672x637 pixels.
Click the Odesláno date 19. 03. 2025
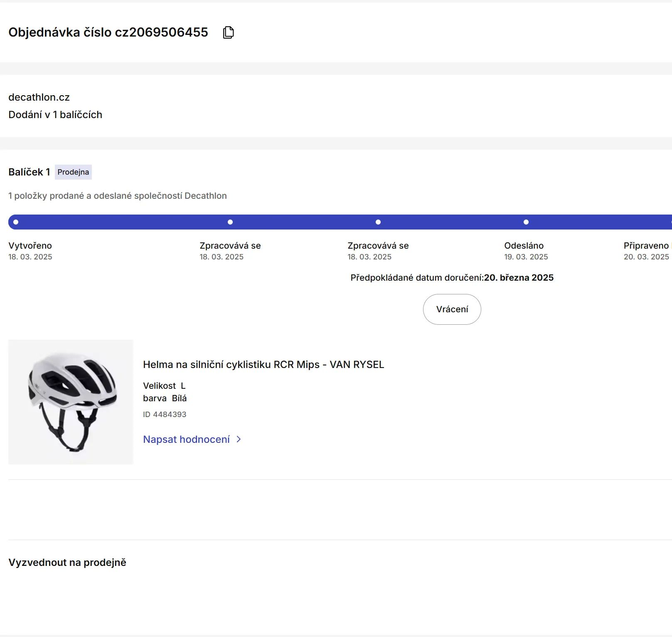click(526, 257)
